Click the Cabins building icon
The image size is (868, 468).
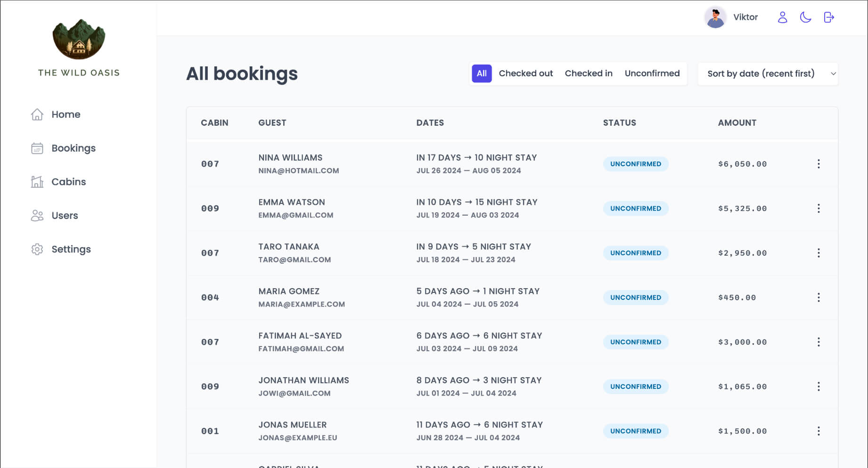pyautogui.click(x=37, y=182)
